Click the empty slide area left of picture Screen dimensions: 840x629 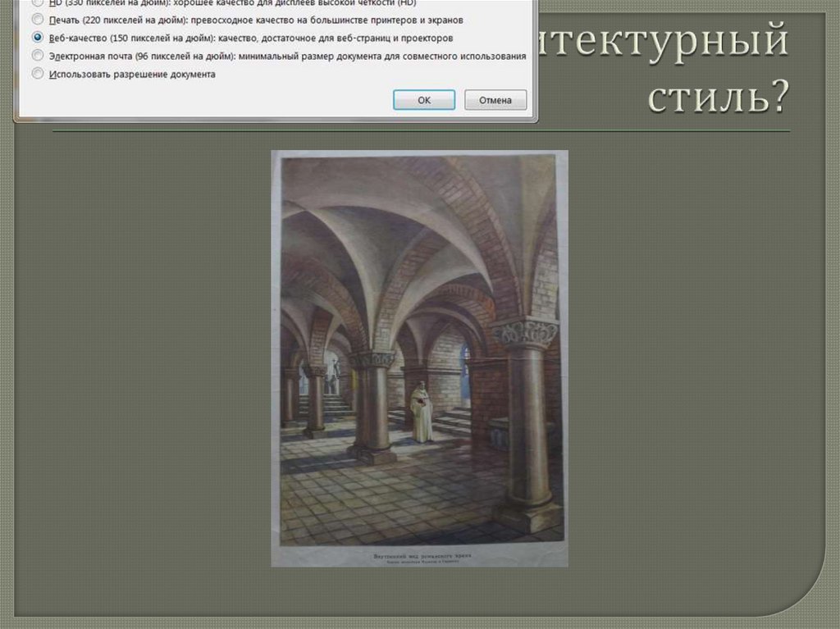click(x=139, y=369)
